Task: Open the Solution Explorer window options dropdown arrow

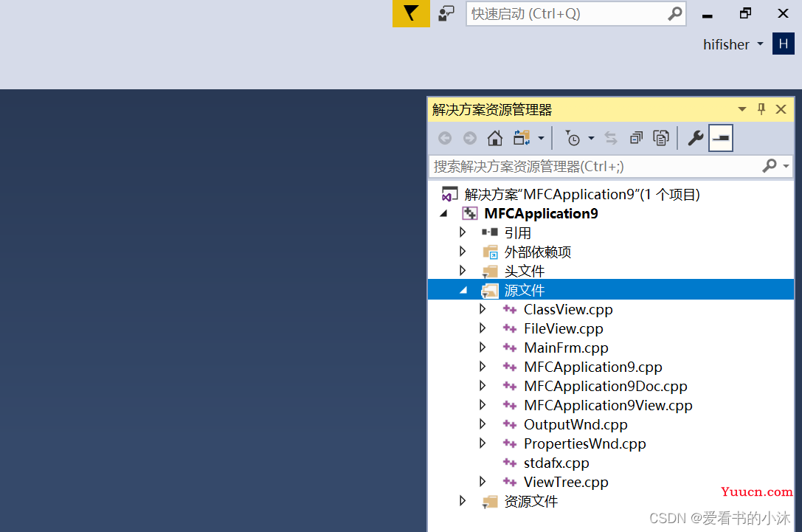Action: tap(742, 109)
